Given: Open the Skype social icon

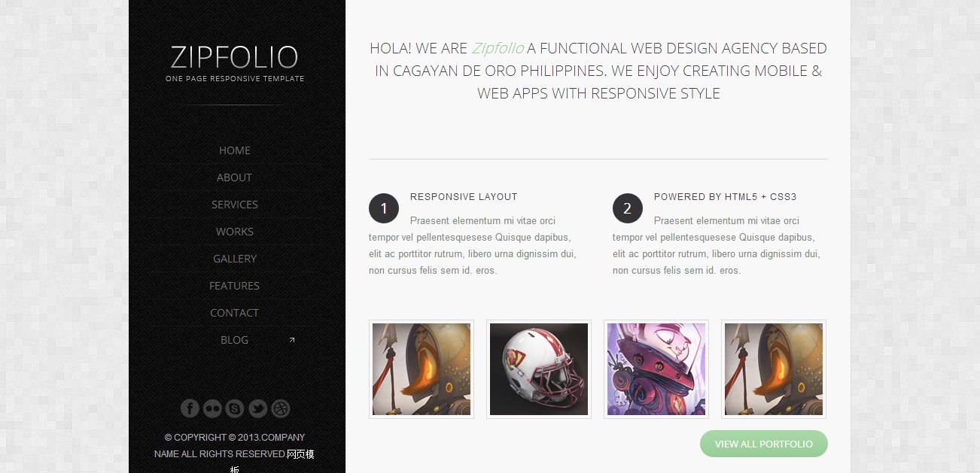Looking at the screenshot, I should 235,408.
